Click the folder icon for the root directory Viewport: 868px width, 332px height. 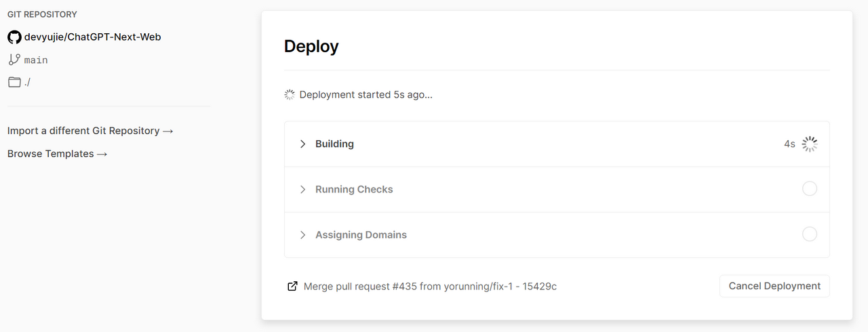pyautogui.click(x=14, y=82)
